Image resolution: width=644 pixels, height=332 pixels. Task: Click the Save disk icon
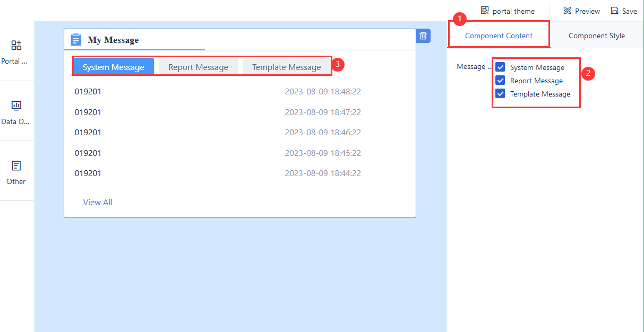pos(615,10)
